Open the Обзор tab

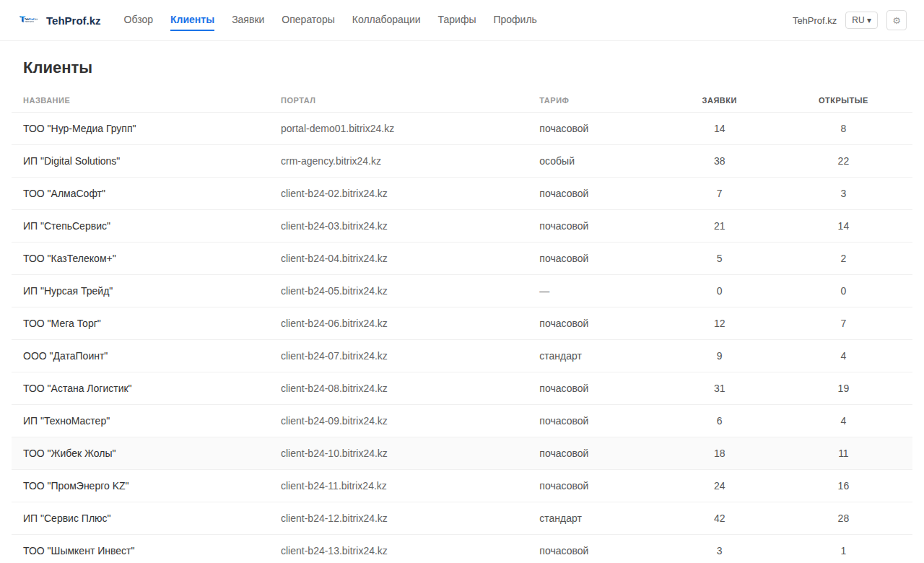[x=138, y=20]
